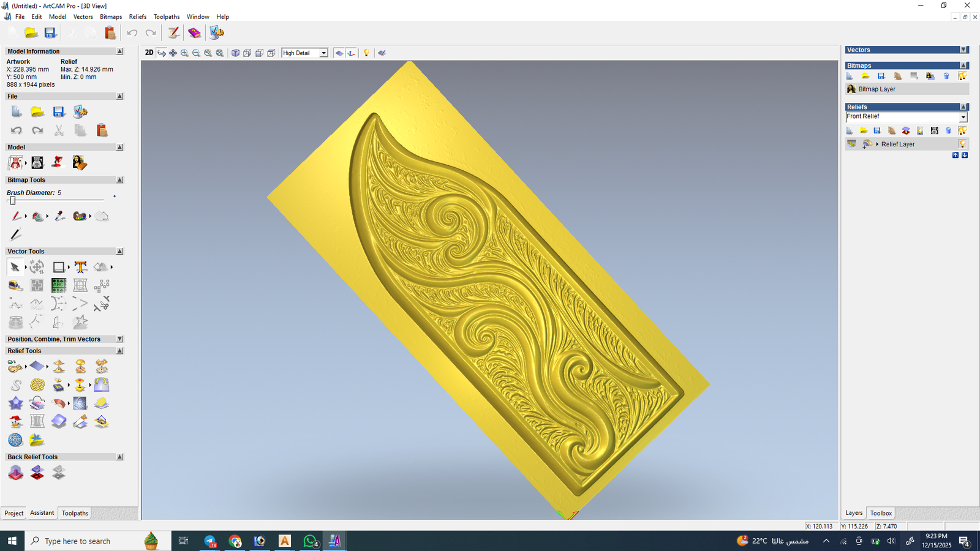
Task: Move relief layer up with arrow button
Action: pos(956,156)
